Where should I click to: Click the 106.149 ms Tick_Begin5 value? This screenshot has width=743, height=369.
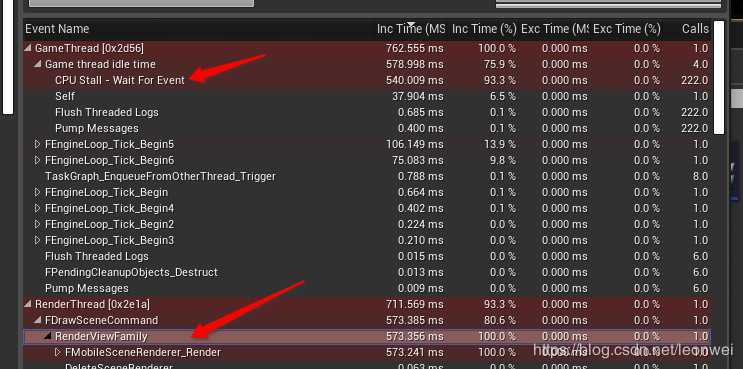tap(415, 144)
